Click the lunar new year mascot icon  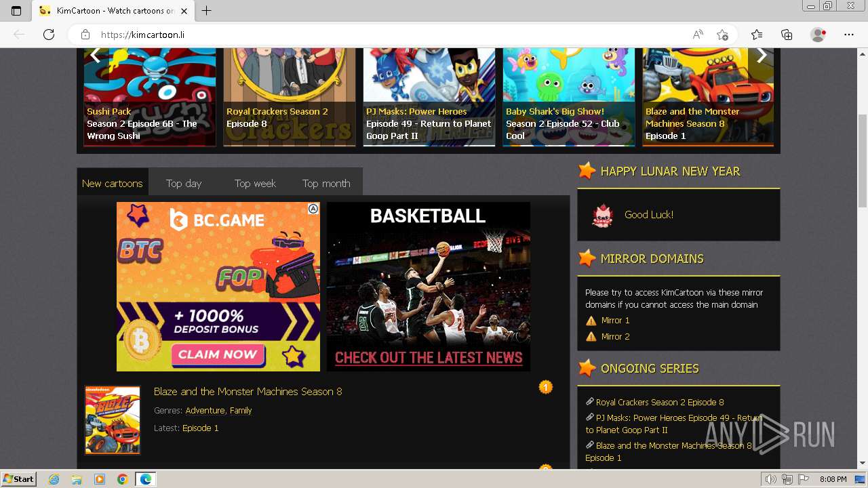(x=602, y=215)
